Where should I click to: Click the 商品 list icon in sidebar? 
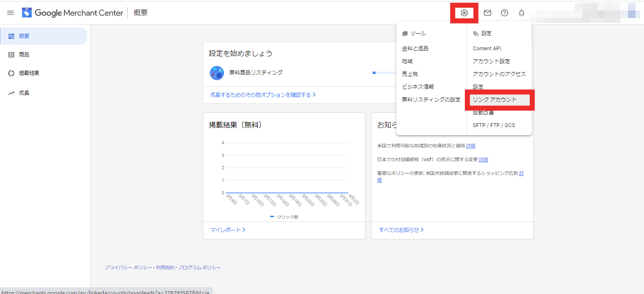coord(11,55)
